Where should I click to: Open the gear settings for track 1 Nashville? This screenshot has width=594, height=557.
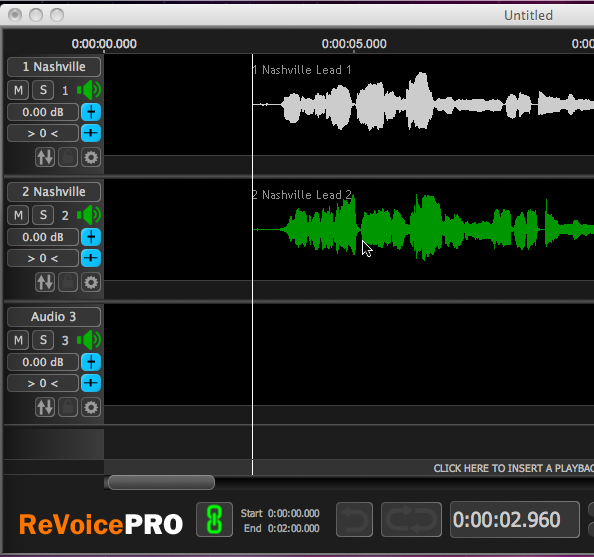(x=91, y=157)
